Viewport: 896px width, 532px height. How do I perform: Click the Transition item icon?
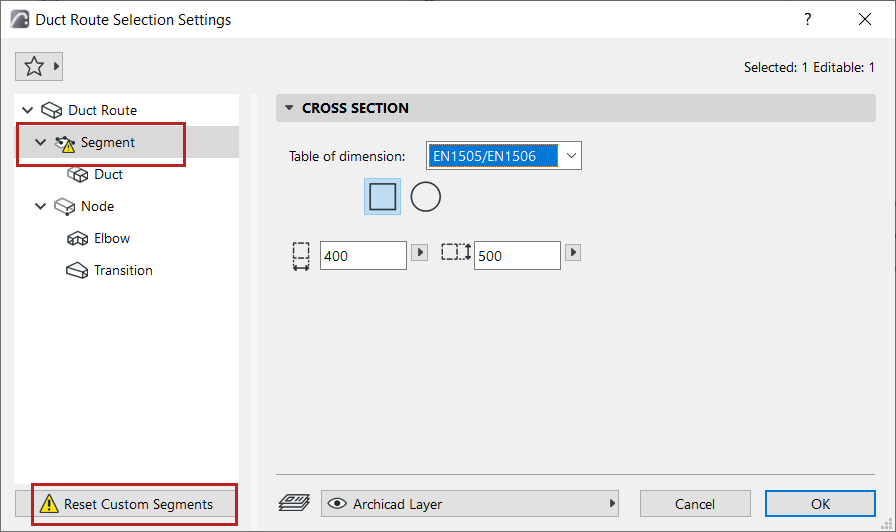(x=78, y=271)
